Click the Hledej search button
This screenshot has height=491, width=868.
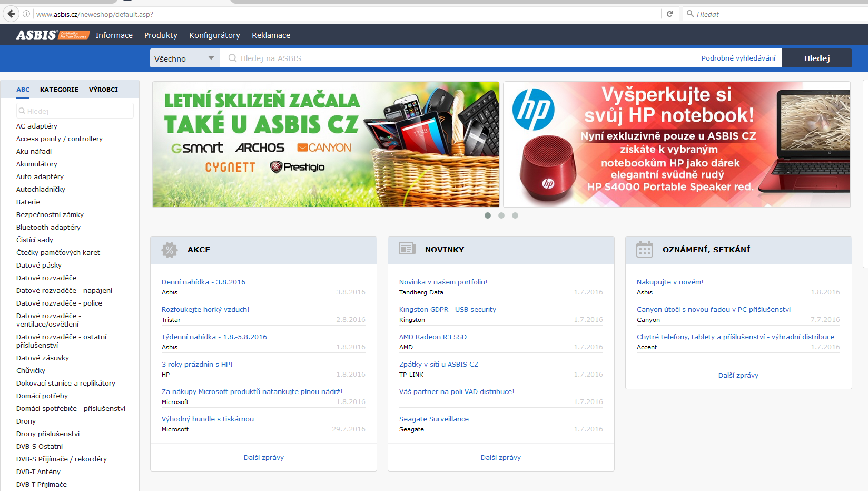tap(817, 58)
